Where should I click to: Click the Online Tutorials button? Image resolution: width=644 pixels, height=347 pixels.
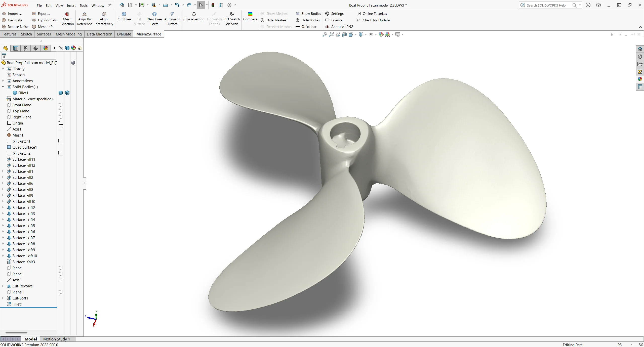[375, 13]
